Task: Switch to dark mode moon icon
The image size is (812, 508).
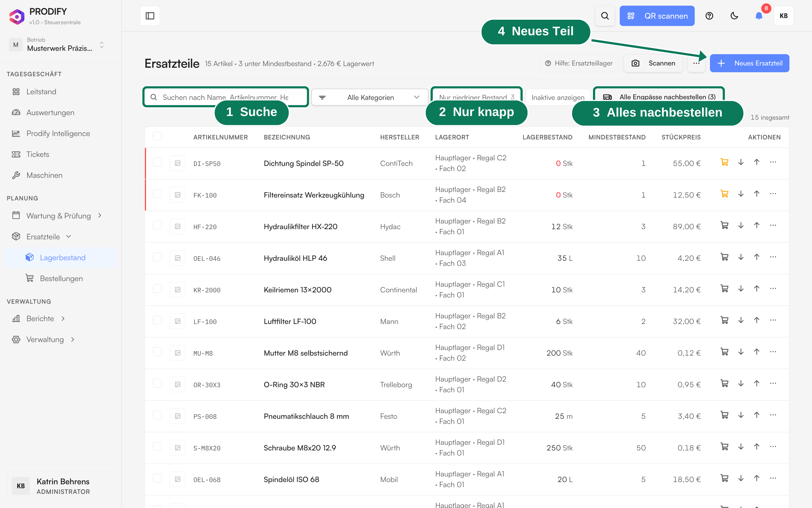Action: click(x=734, y=16)
